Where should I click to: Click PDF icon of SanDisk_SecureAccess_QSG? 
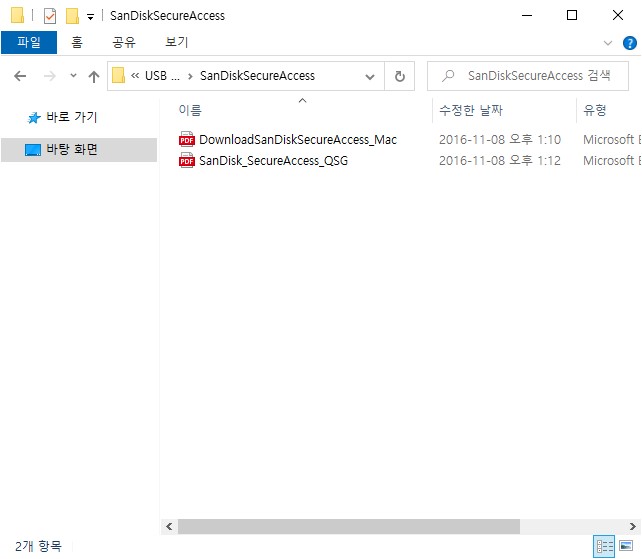pos(187,161)
